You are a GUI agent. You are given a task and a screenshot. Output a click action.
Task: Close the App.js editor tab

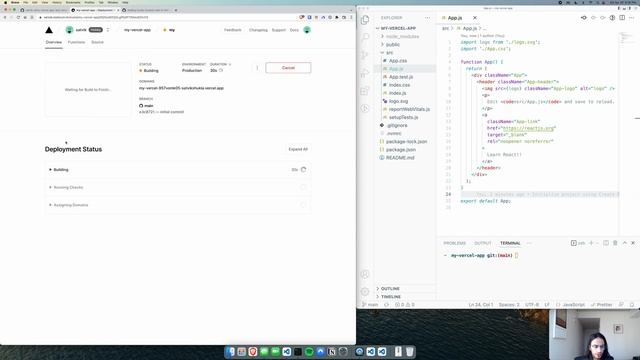click(475, 18)
